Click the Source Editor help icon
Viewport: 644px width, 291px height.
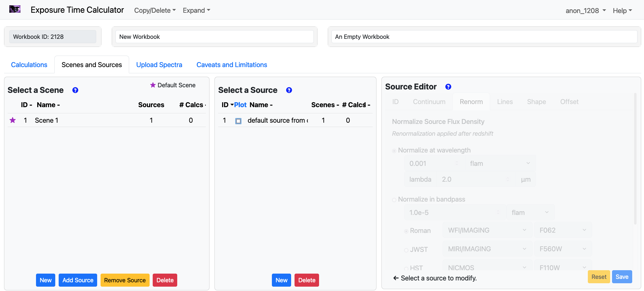tap(448, 87)
